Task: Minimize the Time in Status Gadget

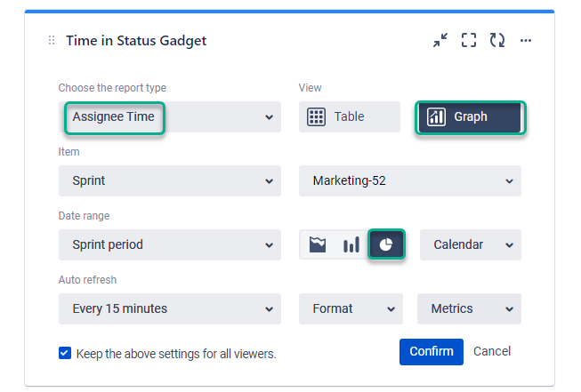Action: click(x=440, y=40)
